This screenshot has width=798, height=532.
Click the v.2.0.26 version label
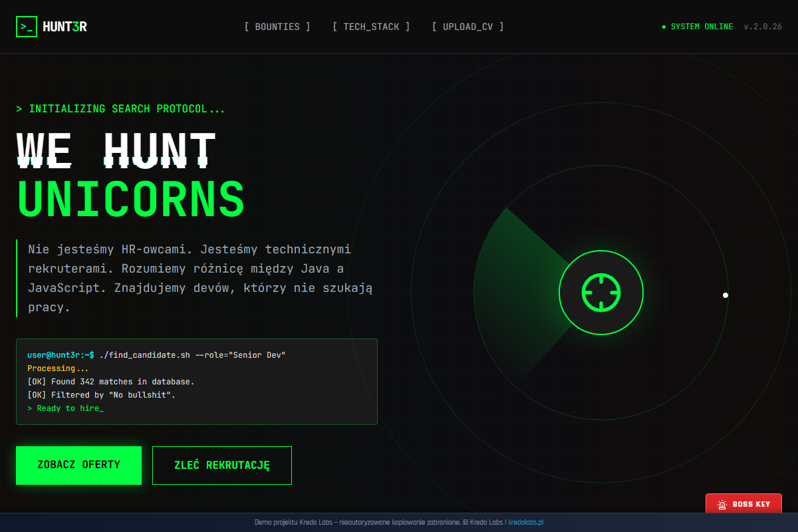point(763,27)
